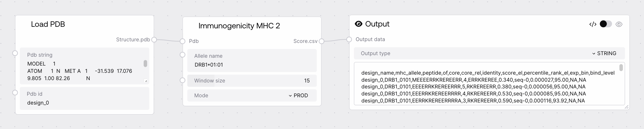Flip the black toggle switch in Output header
Viewport: 644px width, 129px height.
605,24
